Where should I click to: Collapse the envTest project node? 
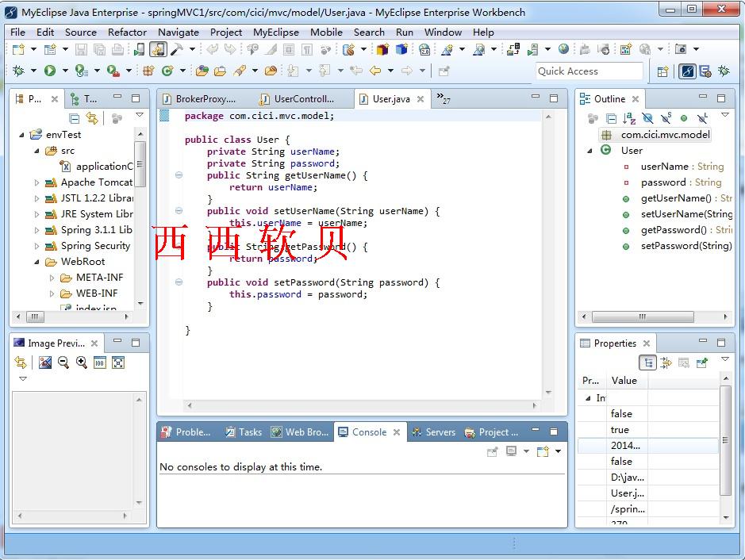click(21, 135)
